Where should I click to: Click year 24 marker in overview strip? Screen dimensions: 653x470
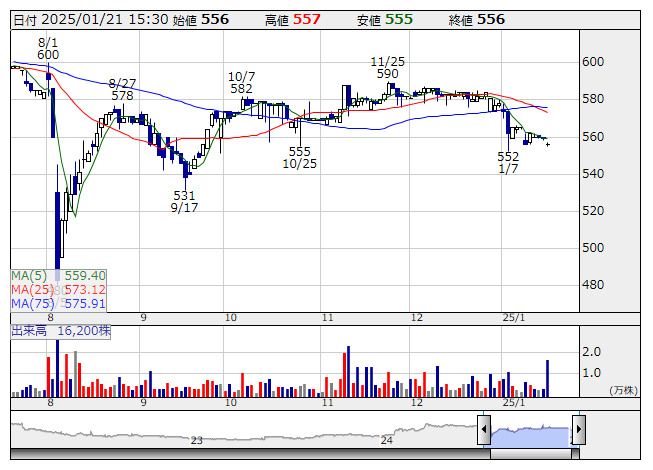coord(386,440)
